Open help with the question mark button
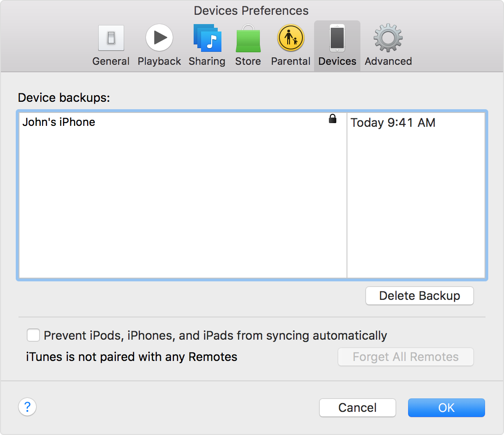This screenshot has width=504, height=435. pos(27,407)
